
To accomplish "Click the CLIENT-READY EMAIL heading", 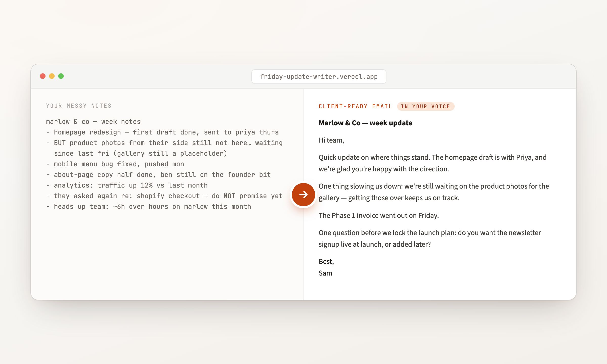I will (x=355, y=106).
